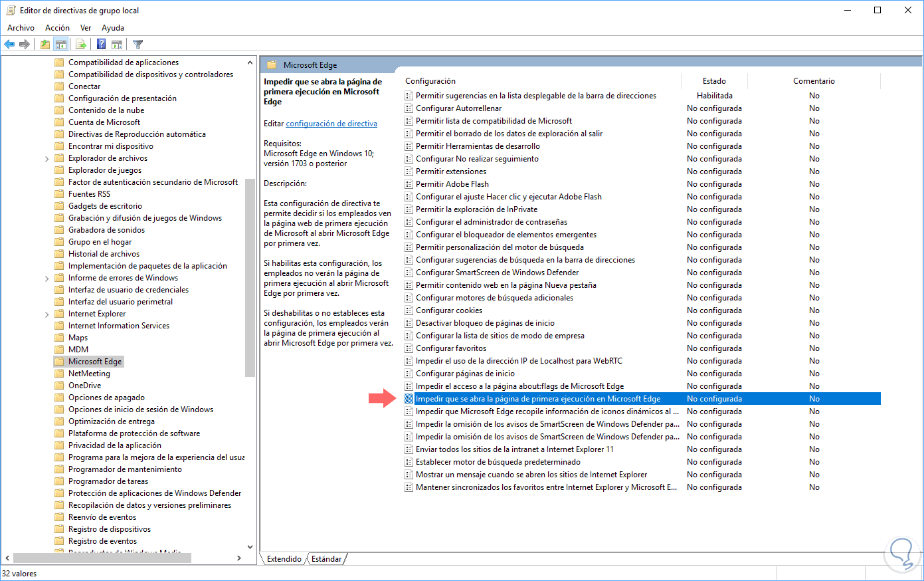The height and width of the screenshot is (581, 924).
Task: Click the Forward arrow in the toolbar
Action: pos(25,45)
